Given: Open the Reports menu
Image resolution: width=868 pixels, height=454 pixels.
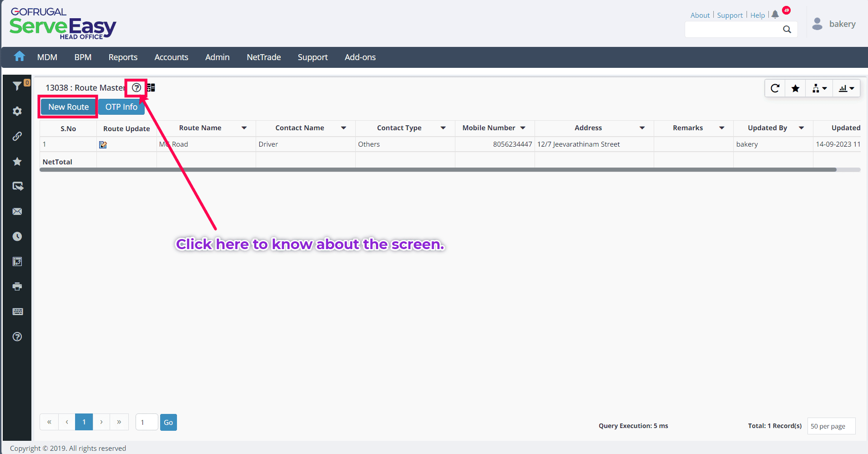Looking at the screenshot, I should click(123, 57).
